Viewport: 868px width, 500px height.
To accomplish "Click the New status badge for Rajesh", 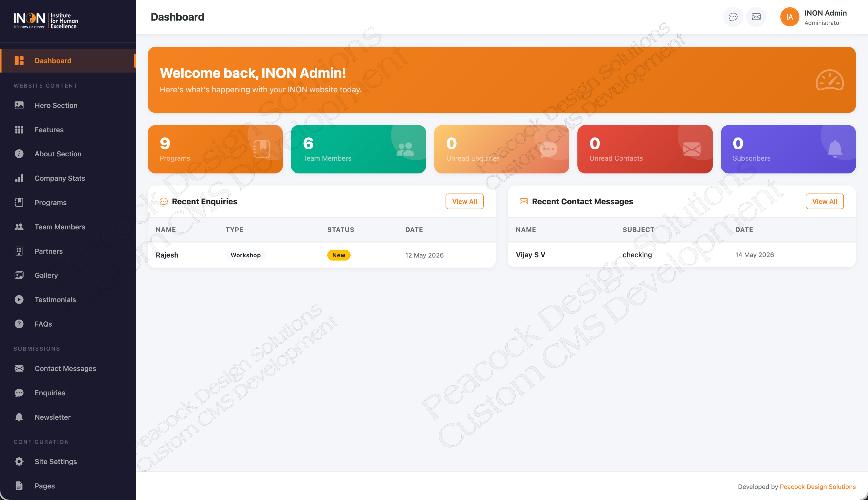I will pos(339,255).
